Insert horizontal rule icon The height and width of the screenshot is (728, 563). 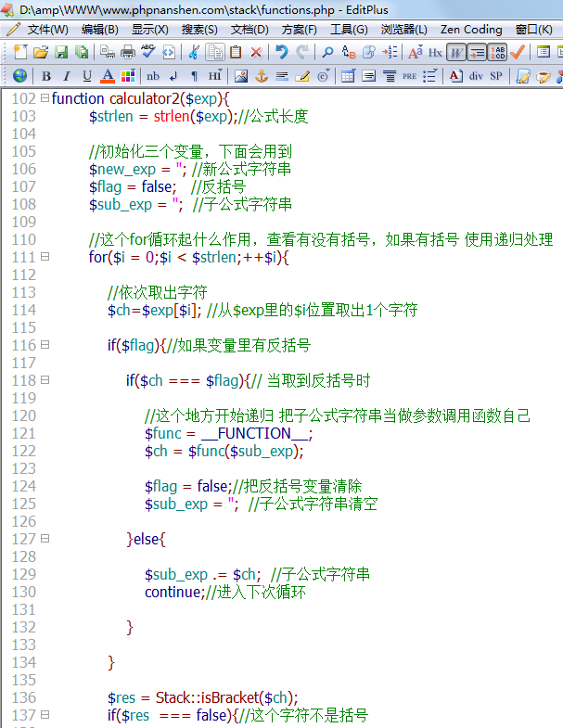click(x=282, y=76)
